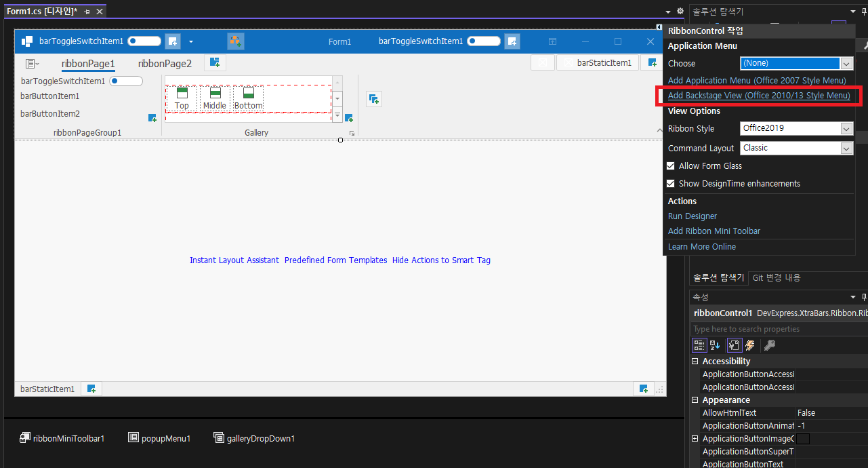Select the Middle gallery item

(x=215, y=98)
